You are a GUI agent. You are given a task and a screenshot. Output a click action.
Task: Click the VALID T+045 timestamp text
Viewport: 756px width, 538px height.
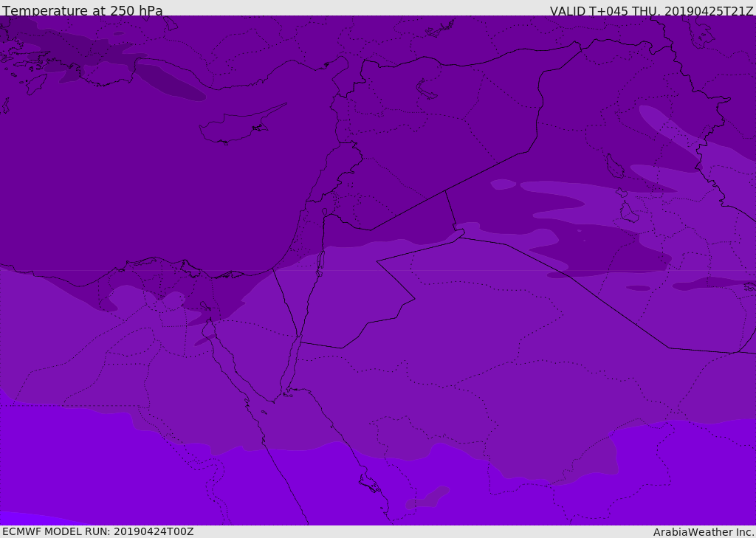[651, 10]
